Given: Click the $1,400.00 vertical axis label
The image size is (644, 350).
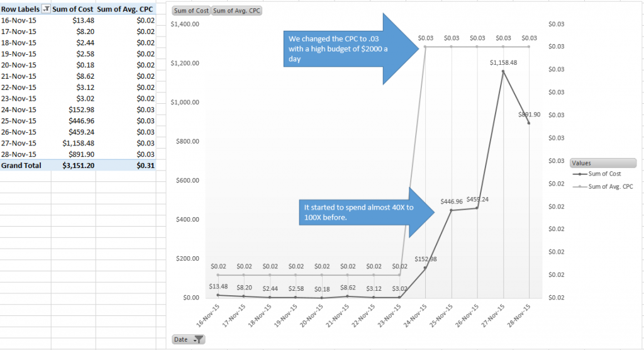Looking at the screenshot, I should 186,24.
